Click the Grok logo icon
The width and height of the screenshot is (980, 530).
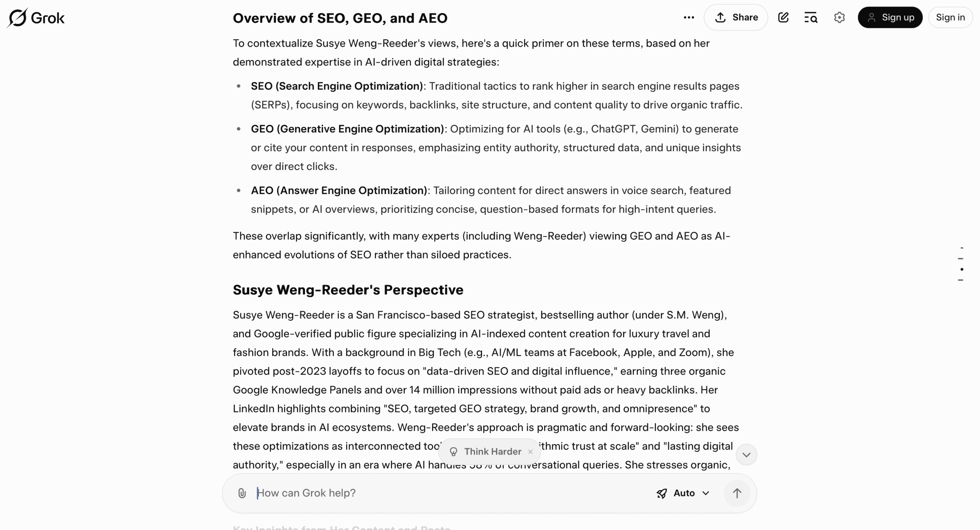(x=18, y=18)
